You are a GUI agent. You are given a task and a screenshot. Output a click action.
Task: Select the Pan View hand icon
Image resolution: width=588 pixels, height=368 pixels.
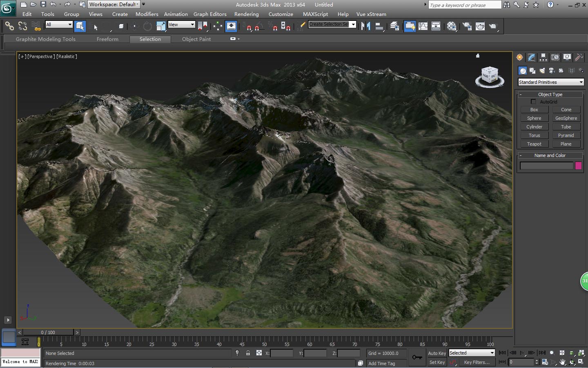(x=563, y=362)
